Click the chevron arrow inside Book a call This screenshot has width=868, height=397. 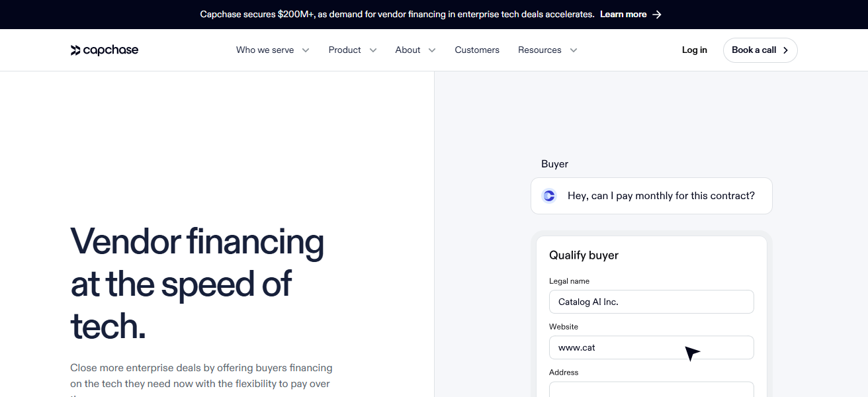(x=785, y=50)
